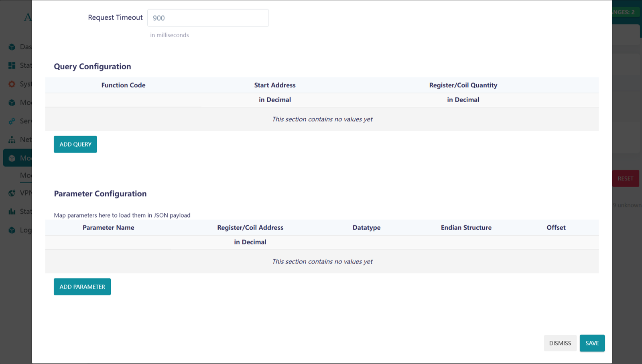Image resolution: width=642 pixels, height=364 pixels.
Task: Open the Dashboard menu item
Action: point(24,47)
